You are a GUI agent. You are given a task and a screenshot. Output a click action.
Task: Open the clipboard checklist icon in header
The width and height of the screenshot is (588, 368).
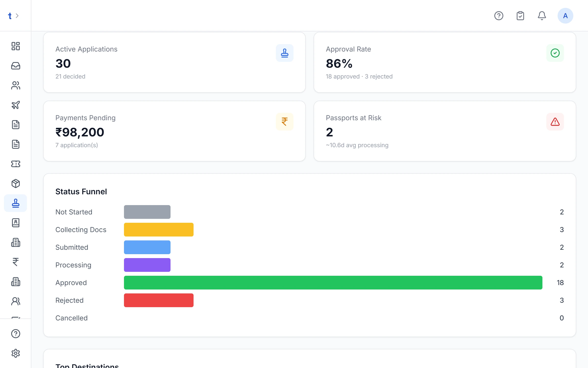click(x=520, y=16)
